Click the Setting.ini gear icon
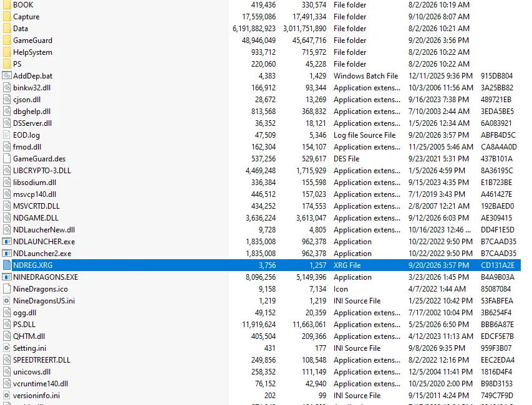The height and width of the screenshot is (405, 532). pyautogui.click(x=6, y=348)
